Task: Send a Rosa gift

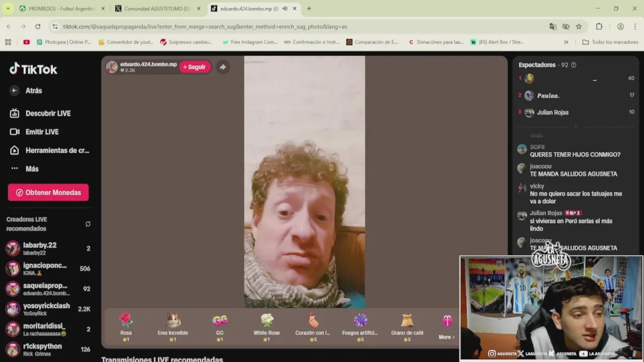Action: click(x=126, y=327)
